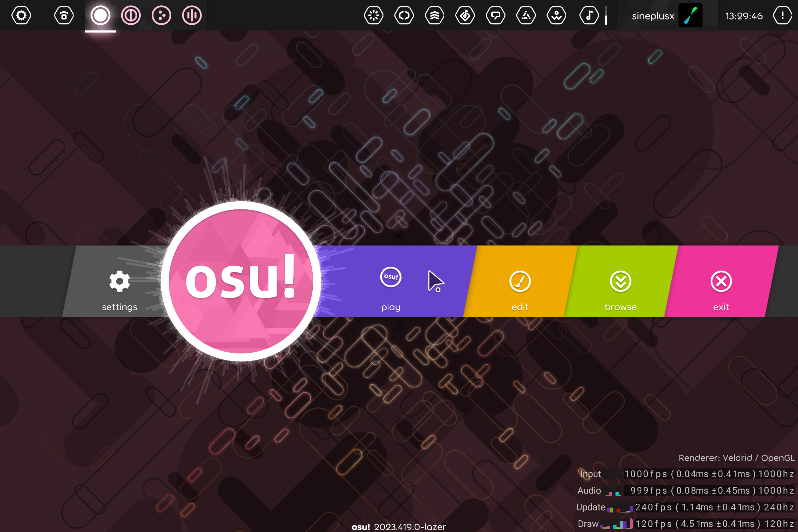
Task: Open the wiki icon in the toolbar
Action: tap(556, 16)
